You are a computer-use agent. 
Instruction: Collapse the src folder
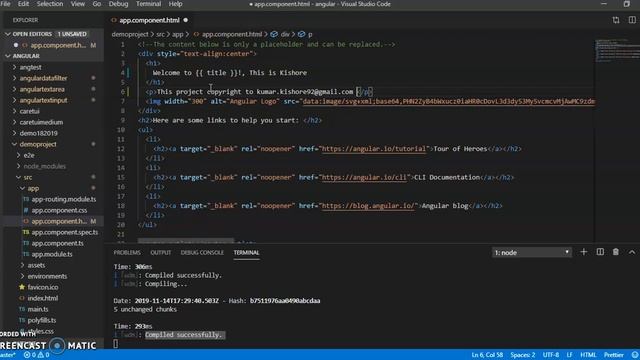pyautogui.click(x=27, y=177)
